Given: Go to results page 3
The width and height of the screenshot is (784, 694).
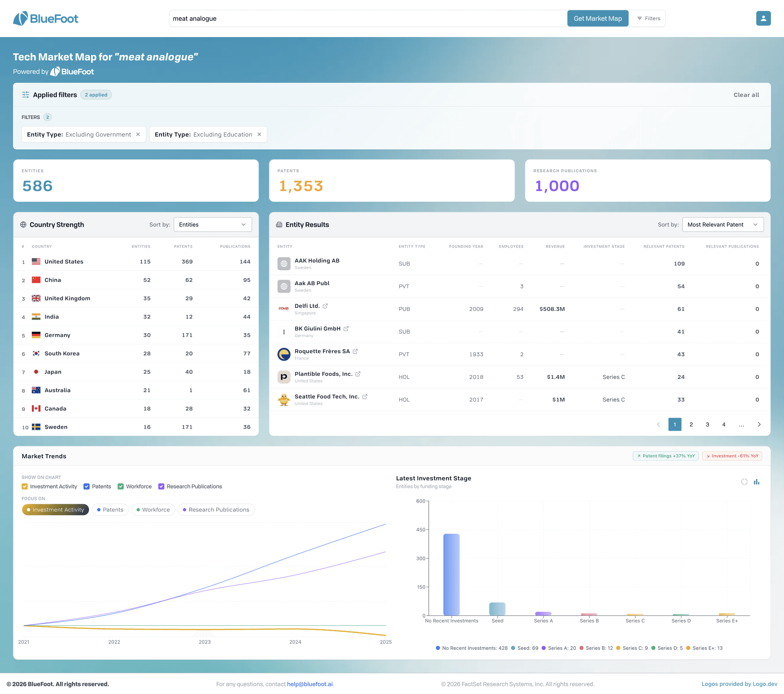Looking at the screenshot, I should pyautogui.click(x=707, y=424).
